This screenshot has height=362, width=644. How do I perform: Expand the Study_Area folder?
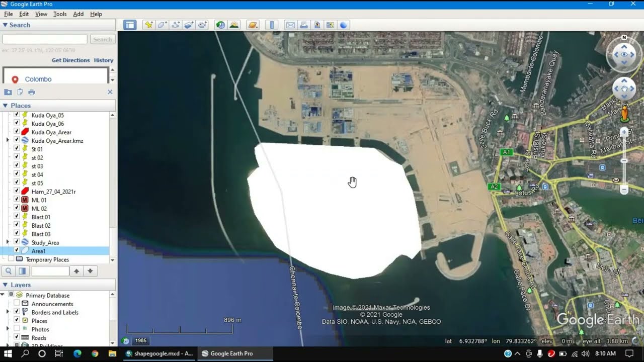pyautogui.click(x=8, y=242)
